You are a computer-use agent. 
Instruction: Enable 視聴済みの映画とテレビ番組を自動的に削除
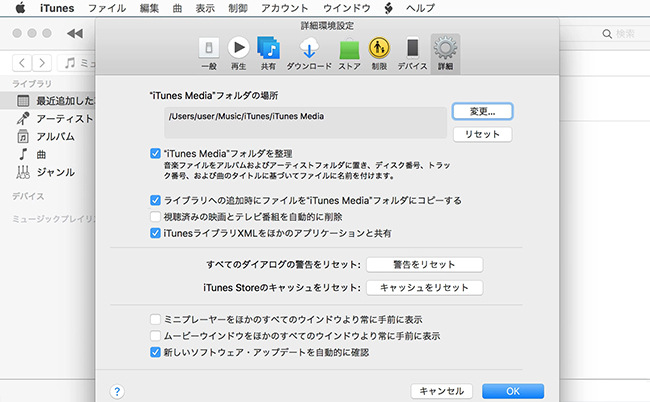click(155, 216)
